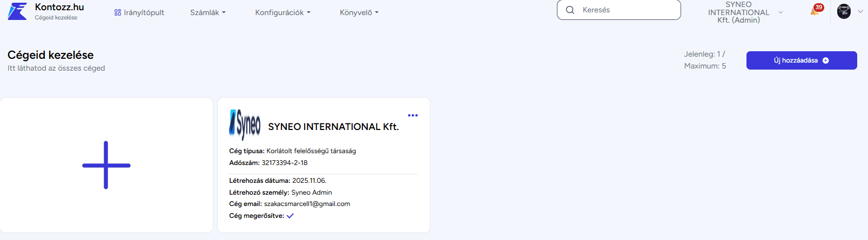
Task: Click the plus circle icon in Új hozzáadása
Action: click(x=825, y=60)
